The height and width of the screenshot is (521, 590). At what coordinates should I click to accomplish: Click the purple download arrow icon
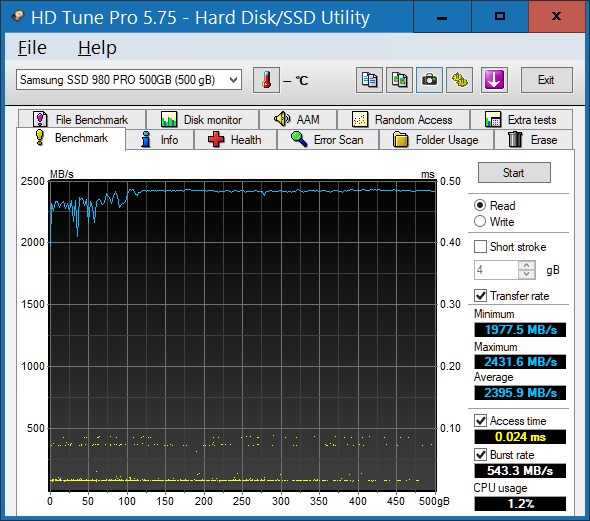[494, 80]
